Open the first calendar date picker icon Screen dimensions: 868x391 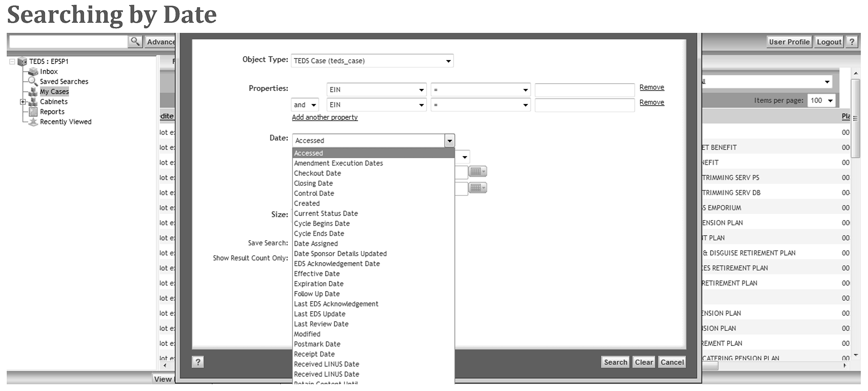pyautogui.click(x=477, y=171)
